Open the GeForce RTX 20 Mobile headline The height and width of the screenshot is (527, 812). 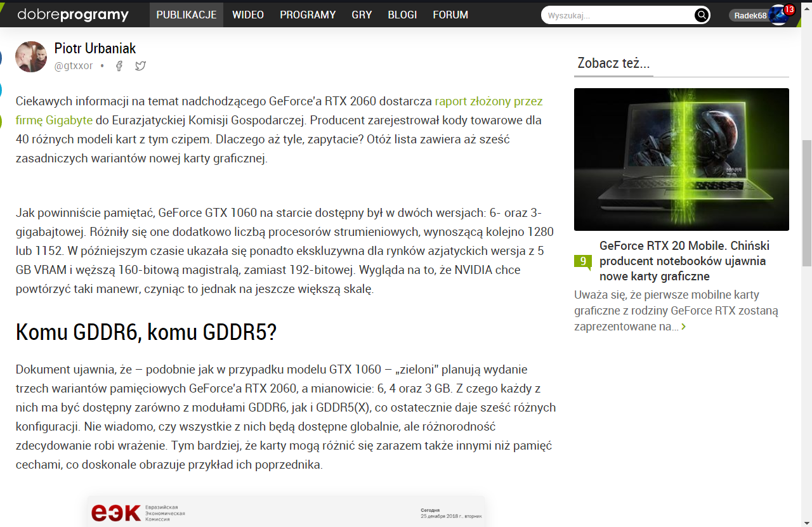pyautogui.click(x=684, y=261)
